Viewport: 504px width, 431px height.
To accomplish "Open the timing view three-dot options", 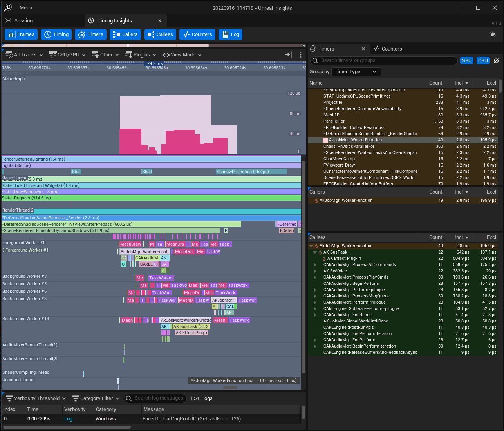I will point(301,55).
